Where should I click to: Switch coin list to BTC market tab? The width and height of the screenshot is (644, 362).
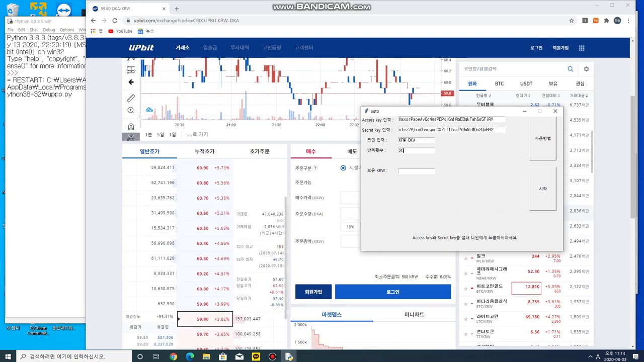[499, 83]
